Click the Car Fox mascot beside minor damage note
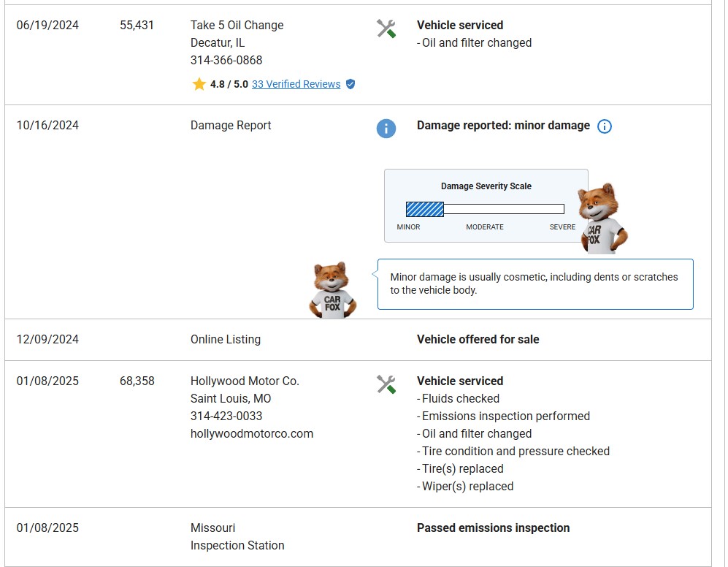Screen dimensions: 728x567 click(333, 290)
